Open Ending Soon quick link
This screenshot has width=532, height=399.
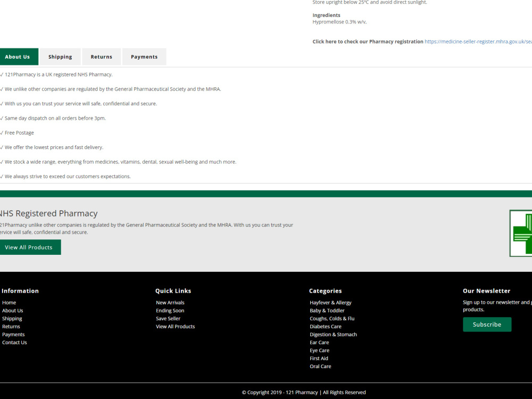[170, 311]
